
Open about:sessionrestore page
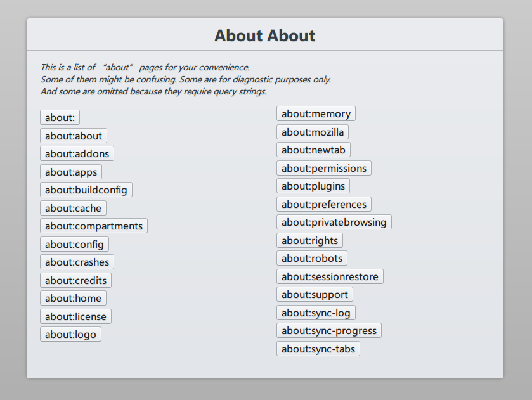coord(330,276)
